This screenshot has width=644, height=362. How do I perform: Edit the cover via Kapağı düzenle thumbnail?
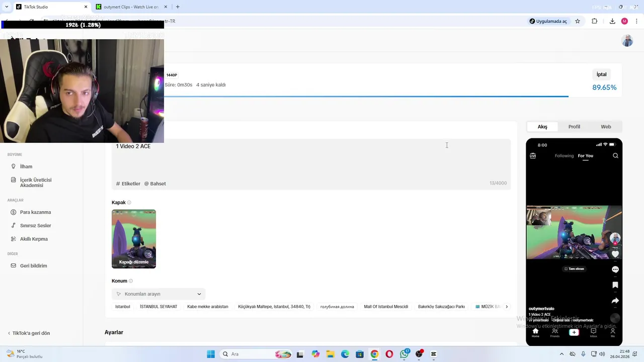134,239
